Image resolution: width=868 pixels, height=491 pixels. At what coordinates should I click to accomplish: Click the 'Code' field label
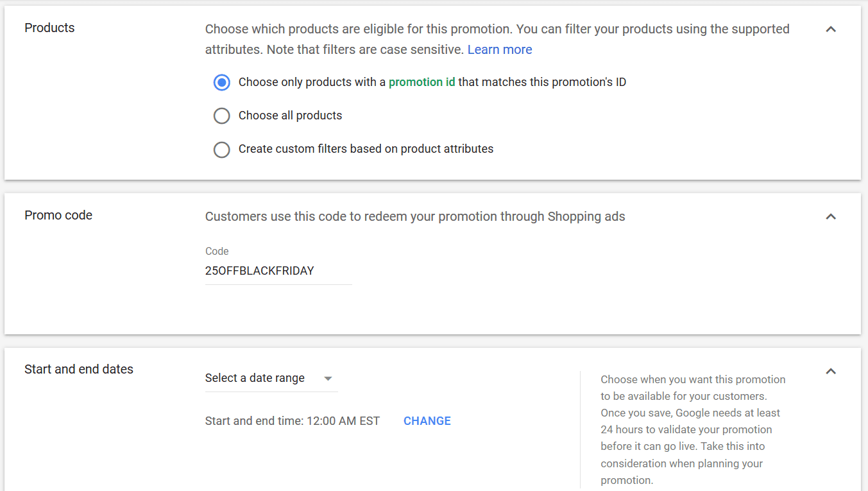point(217,251)
